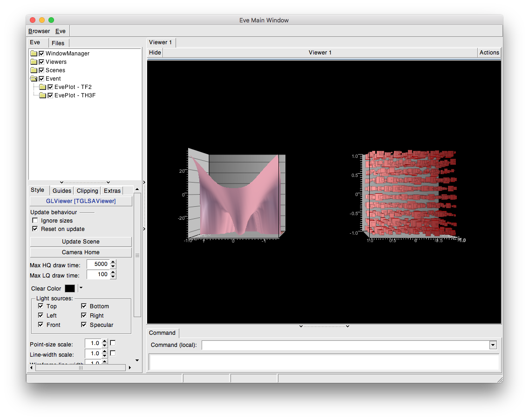529x420 pixels.
Task: Click the black Clear Color swatch
Action: click(70, 289)
